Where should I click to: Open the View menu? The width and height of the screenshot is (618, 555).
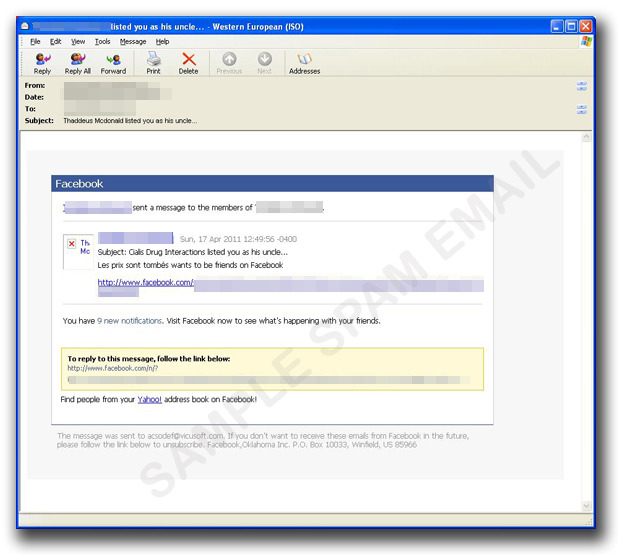tap(78, 41)
